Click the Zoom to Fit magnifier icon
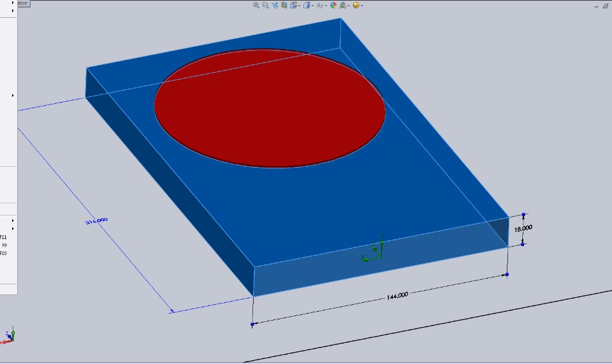Screen dimensions: 612x364 point(256,5)
